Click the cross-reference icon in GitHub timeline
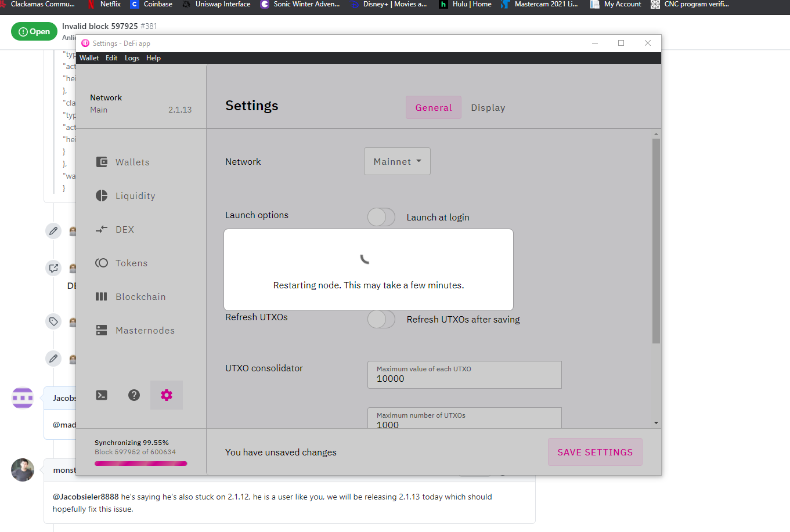 coord(53,268)
